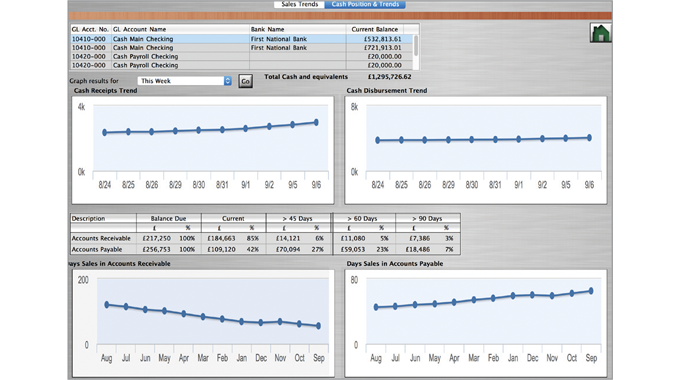This screenshot has width=680, height=380.
Task: Click the £18,486 cell under > 90 Days
Action: pos(418,249)
